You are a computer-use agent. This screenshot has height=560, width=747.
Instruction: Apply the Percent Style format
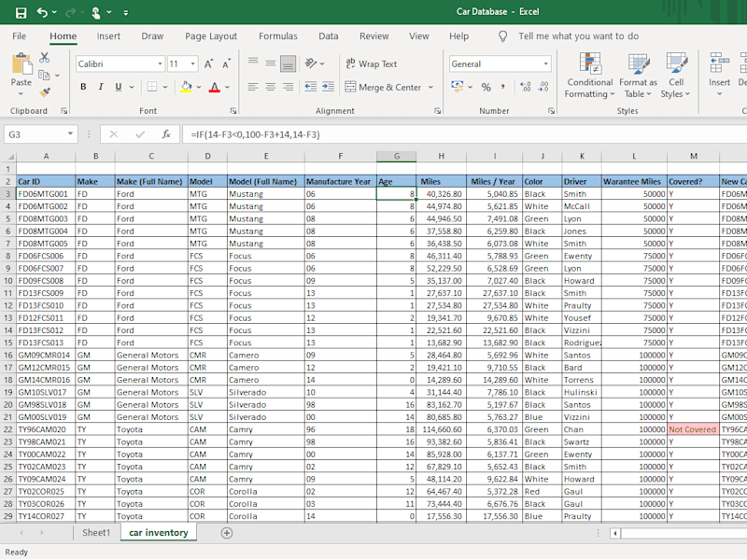pyautogui.click(x=486, y=87)
